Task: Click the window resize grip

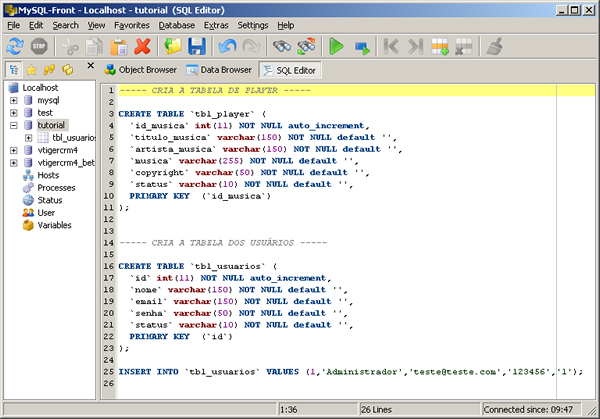Action: pos(592,411)
